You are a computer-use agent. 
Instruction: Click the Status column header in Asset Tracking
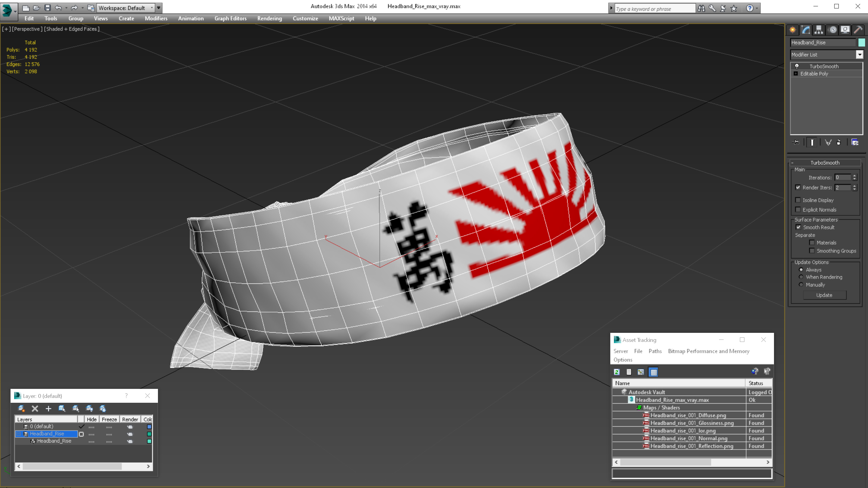(759, 383)
